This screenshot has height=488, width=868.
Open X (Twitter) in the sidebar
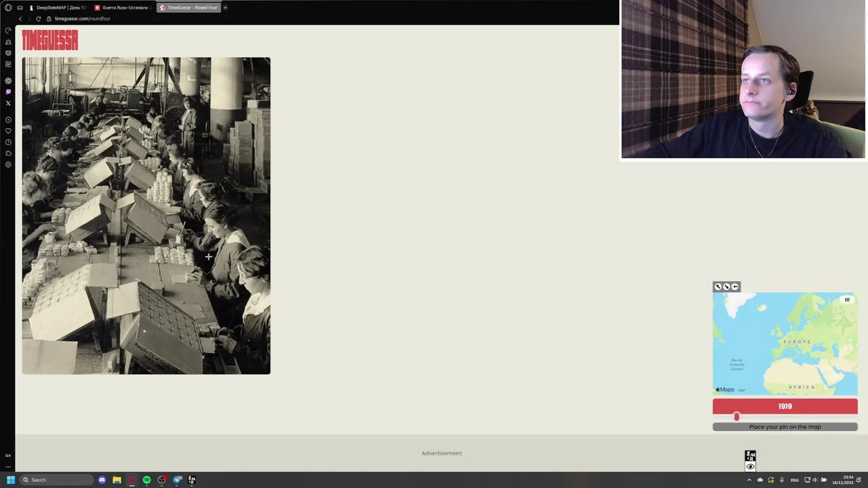[8, 103]
